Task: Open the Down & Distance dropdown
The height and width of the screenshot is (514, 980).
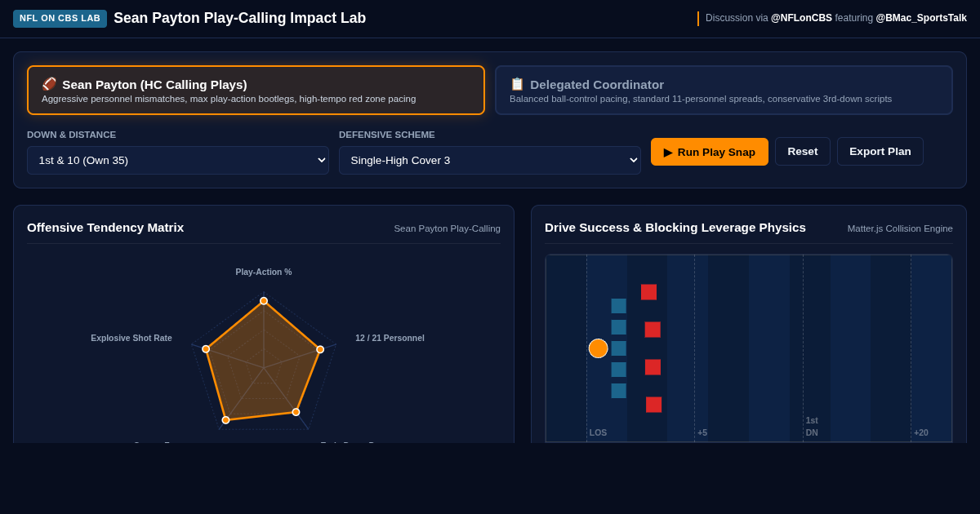Action: [x=178, y=160]
